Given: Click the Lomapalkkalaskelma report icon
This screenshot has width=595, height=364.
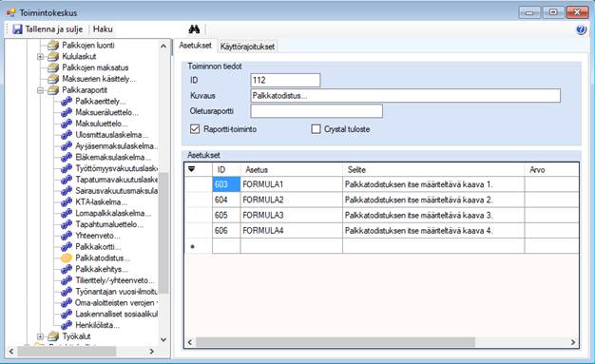Looking at the screenshot, I should pos(67,213).
